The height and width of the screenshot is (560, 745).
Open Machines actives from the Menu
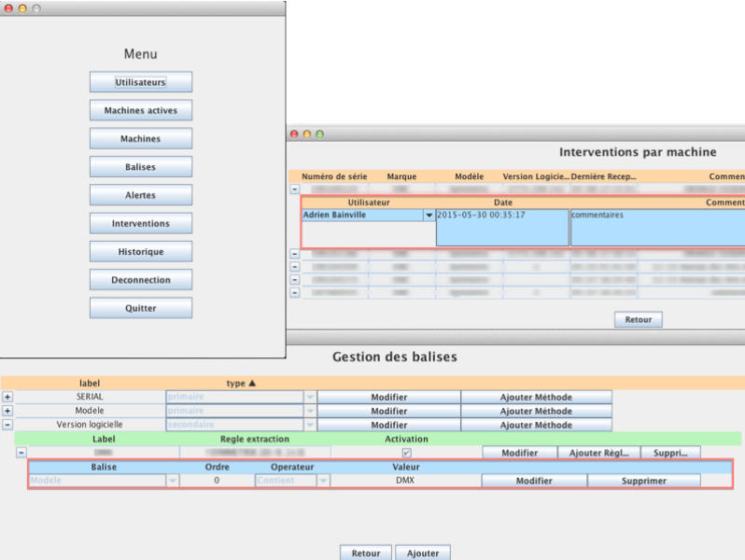[141, 110]
